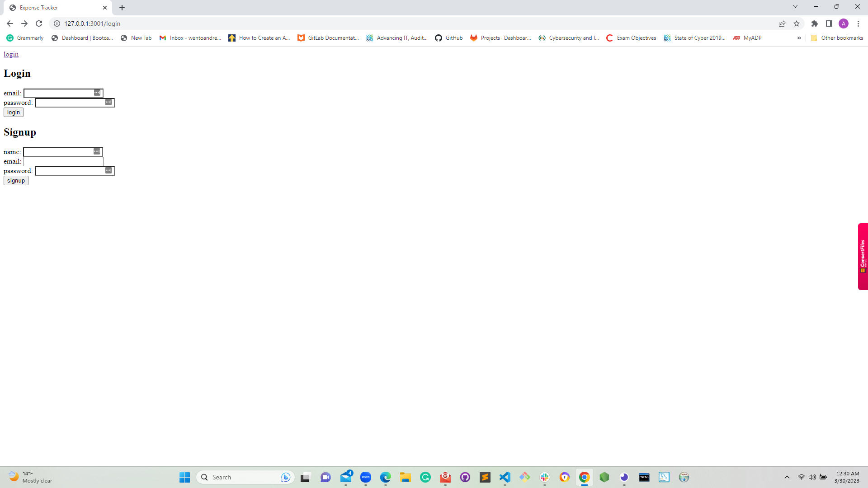Image resolution: width=868 pixels, height=488 pixels.
Task: Focus the Login email input field
Action: tap(63, 93)
